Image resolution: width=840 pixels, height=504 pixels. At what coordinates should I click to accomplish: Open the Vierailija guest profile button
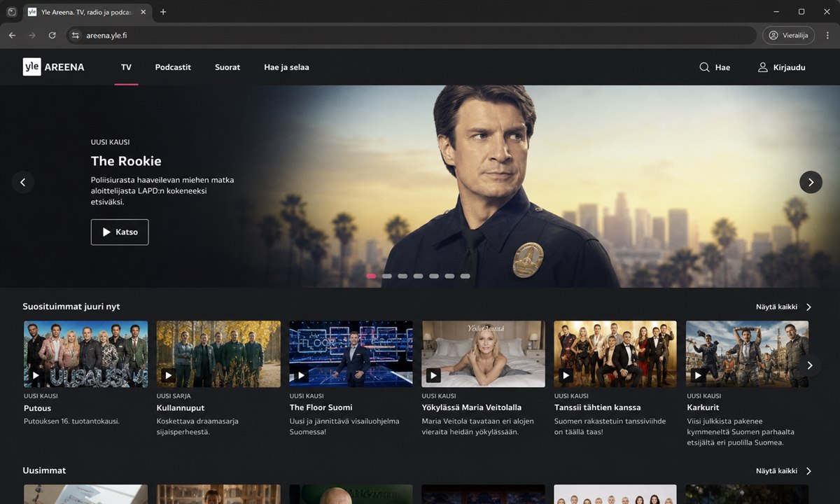click(x=788, y=35)
